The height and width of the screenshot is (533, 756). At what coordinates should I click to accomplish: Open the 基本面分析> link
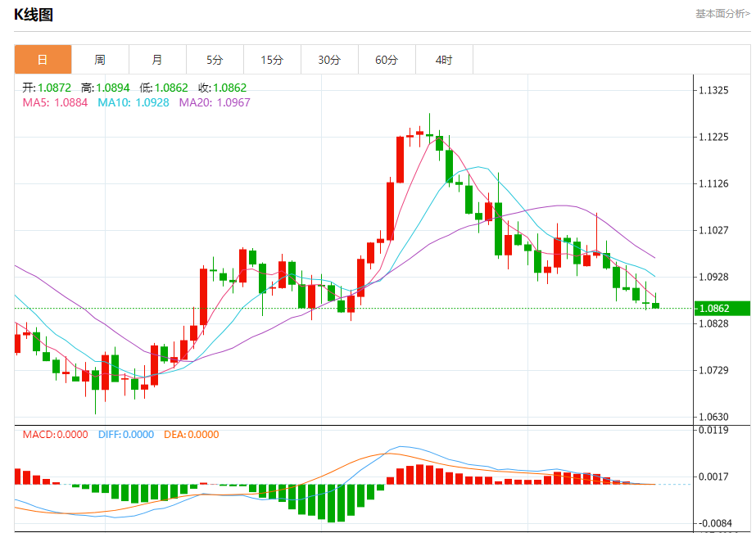tap(722, 13)
